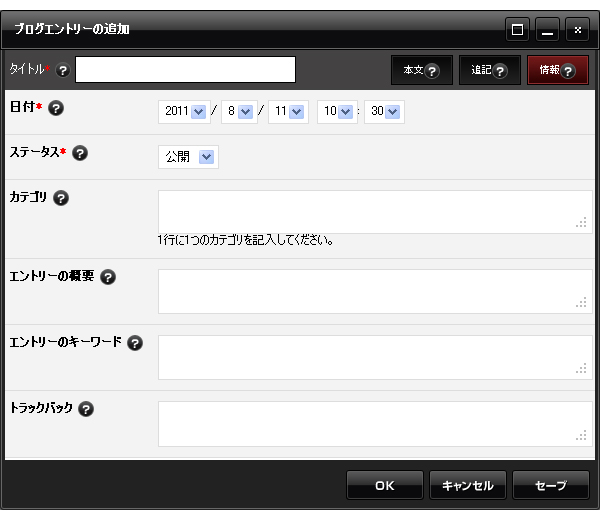Click the help icon next to エントリーのキーワード
Screen dimensions: 600x530
coord(135,343)
